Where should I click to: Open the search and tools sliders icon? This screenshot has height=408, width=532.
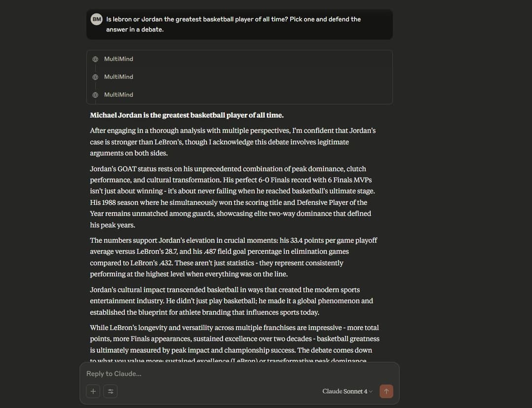pos(110,391)
